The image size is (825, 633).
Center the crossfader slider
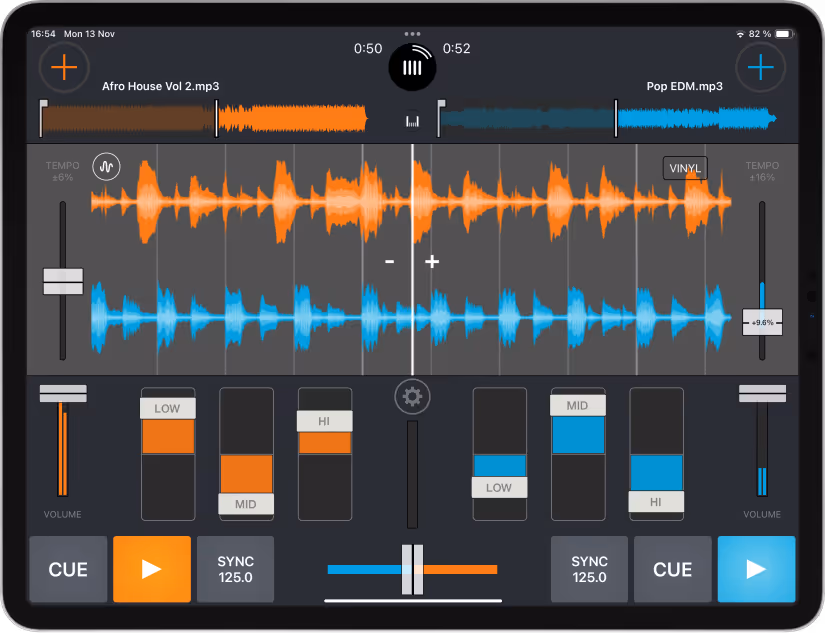412,569
